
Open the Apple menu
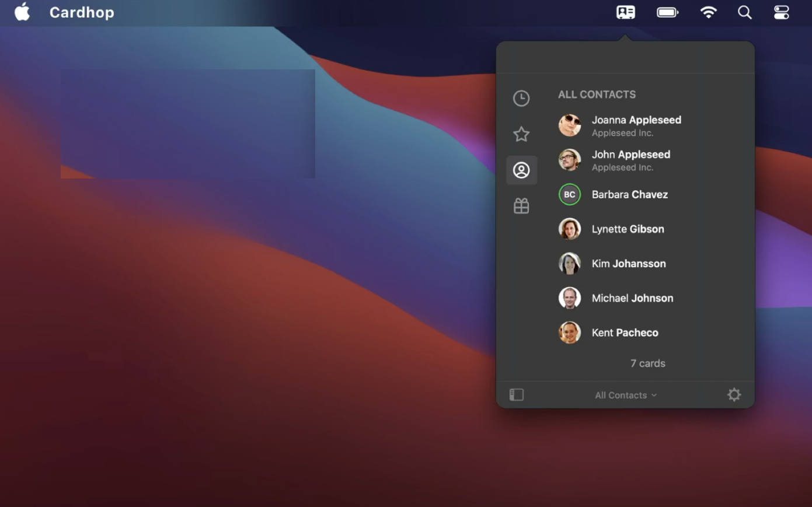tap(22, 12)
